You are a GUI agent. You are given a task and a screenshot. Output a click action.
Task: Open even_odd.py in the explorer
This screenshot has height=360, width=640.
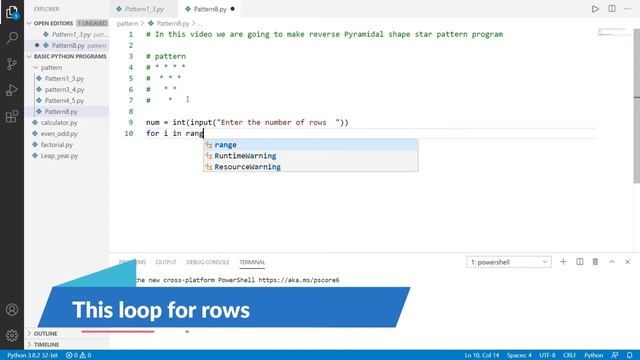59,133
